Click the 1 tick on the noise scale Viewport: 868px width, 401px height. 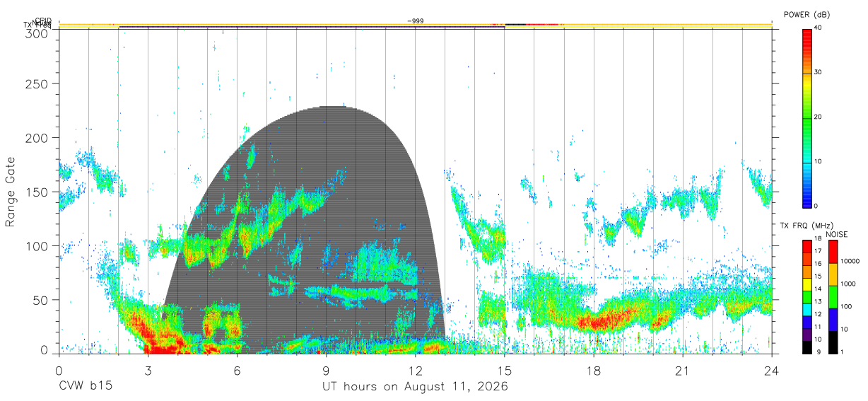(x=843, y=351)
